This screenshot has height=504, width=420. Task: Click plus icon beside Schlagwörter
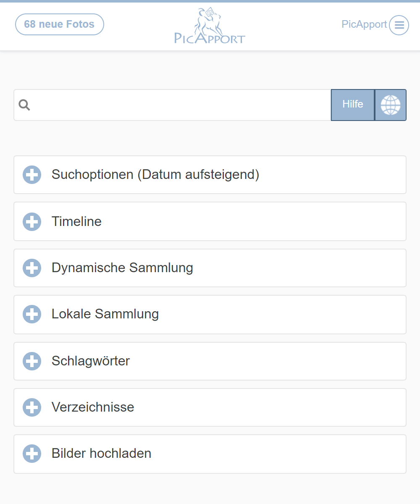pos(32,361)
